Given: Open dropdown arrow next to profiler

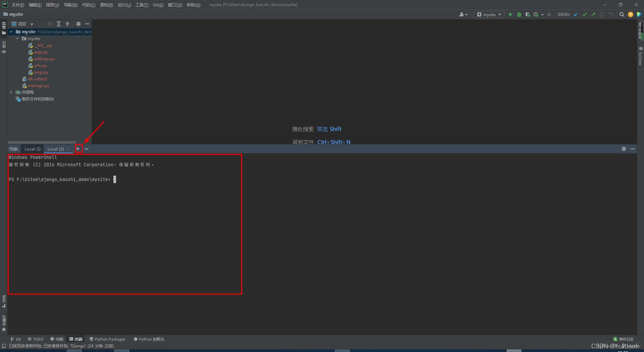Looking at the screenshot, I should pos(542,14).
